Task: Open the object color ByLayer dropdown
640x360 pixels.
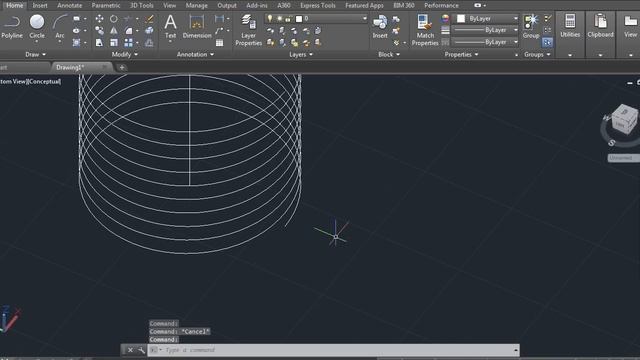Action: (x=516, y=19)
